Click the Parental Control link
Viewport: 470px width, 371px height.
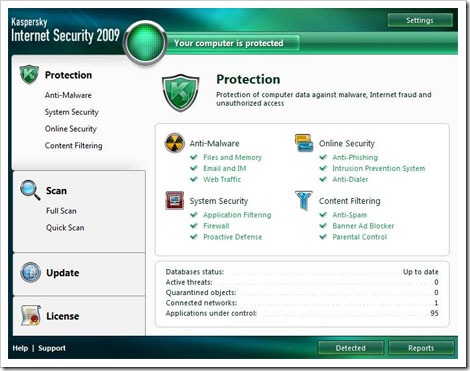coord(360,237)
